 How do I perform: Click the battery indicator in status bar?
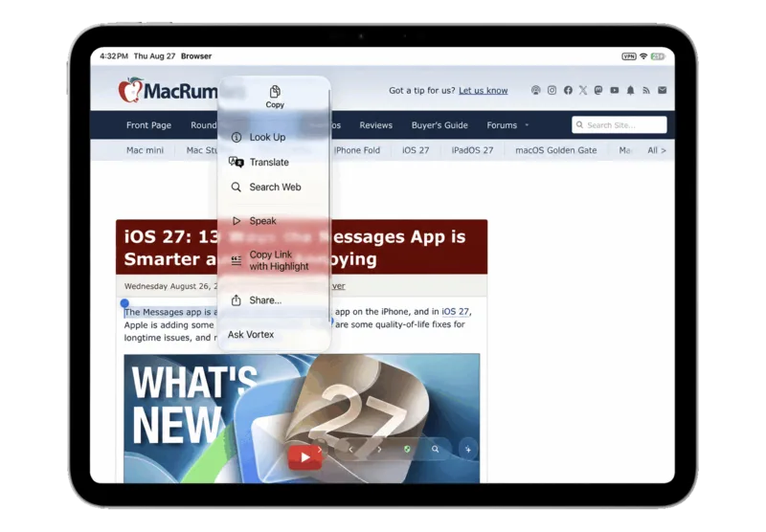click(658, 56)
